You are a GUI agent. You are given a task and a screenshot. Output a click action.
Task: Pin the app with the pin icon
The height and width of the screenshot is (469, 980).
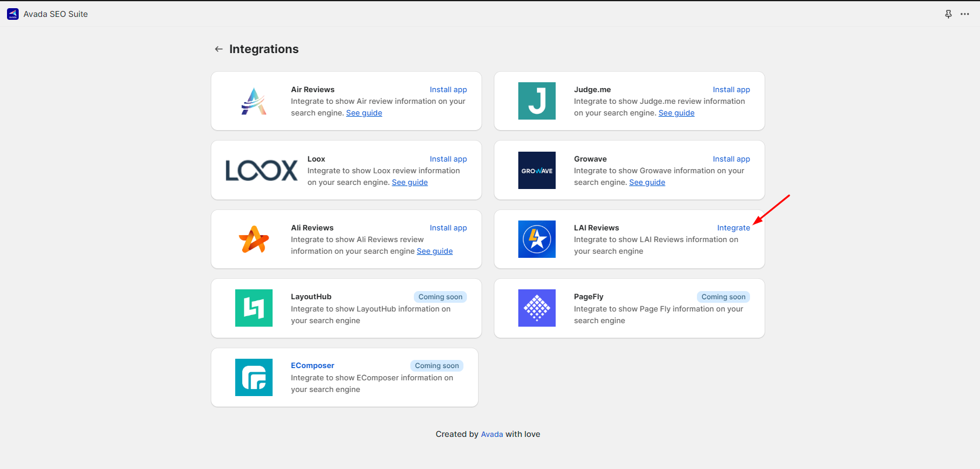[948, 14]
